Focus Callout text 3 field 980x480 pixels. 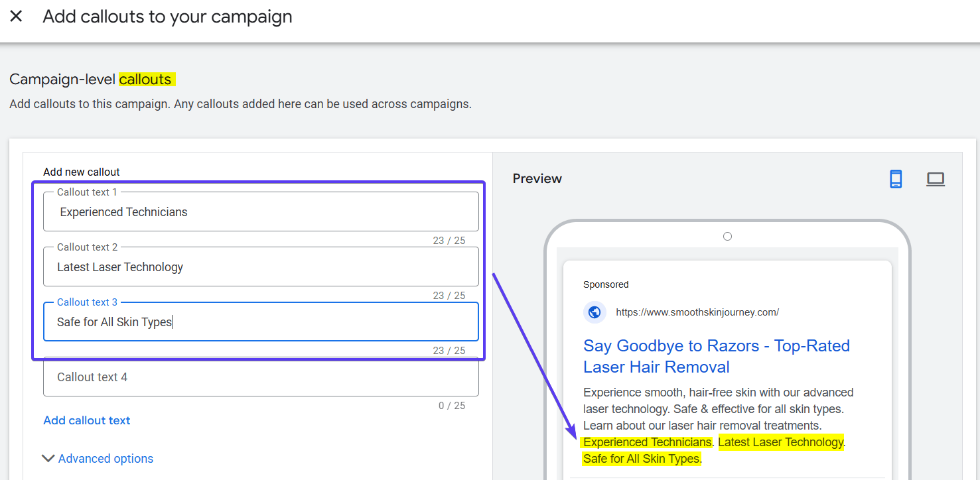[261, 322]
